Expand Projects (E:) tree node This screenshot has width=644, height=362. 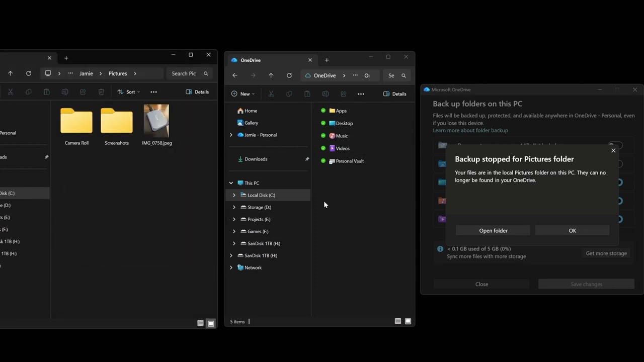point(234,219)
